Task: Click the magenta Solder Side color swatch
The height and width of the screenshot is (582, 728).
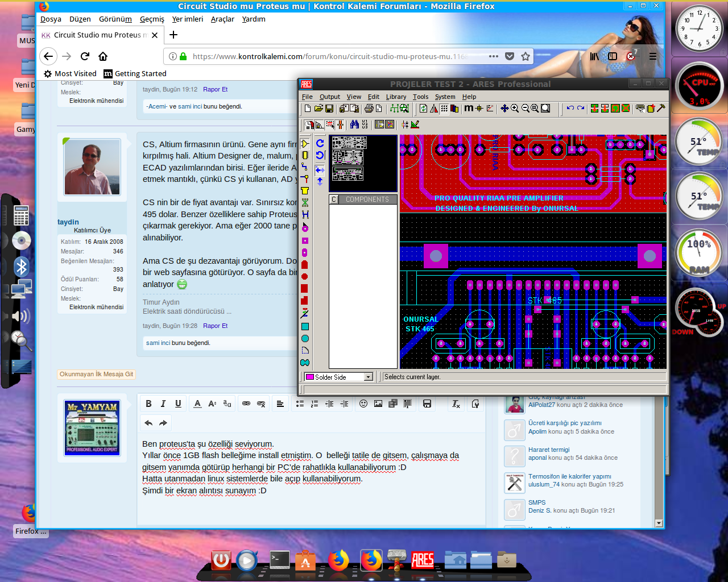Action: pyautogui.click(x=310, y=377)
